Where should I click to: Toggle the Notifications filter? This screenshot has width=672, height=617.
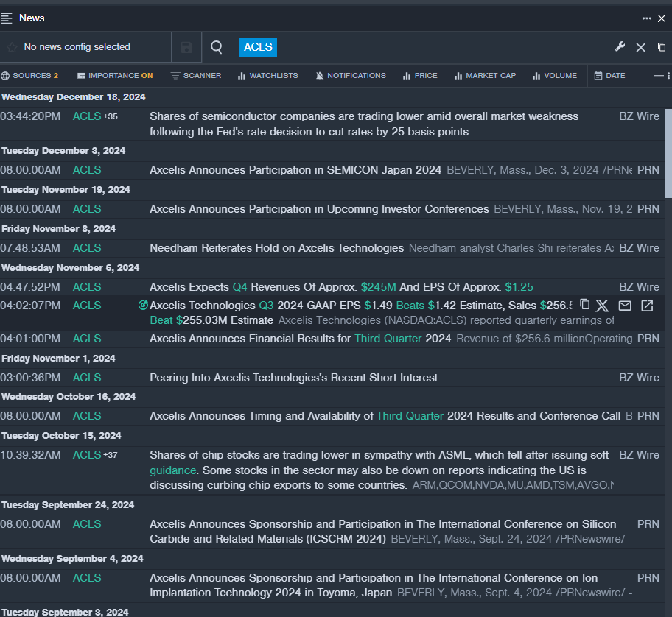pos(350,75)
